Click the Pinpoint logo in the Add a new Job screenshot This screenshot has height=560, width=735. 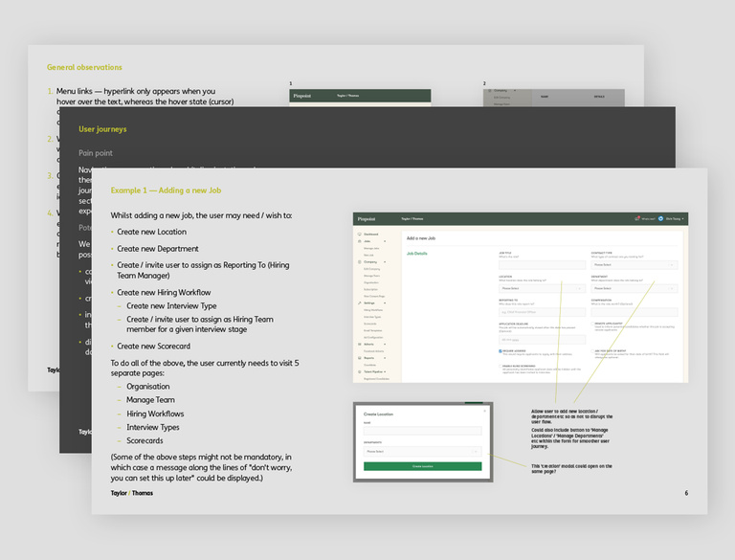click(x=367, y=219)
